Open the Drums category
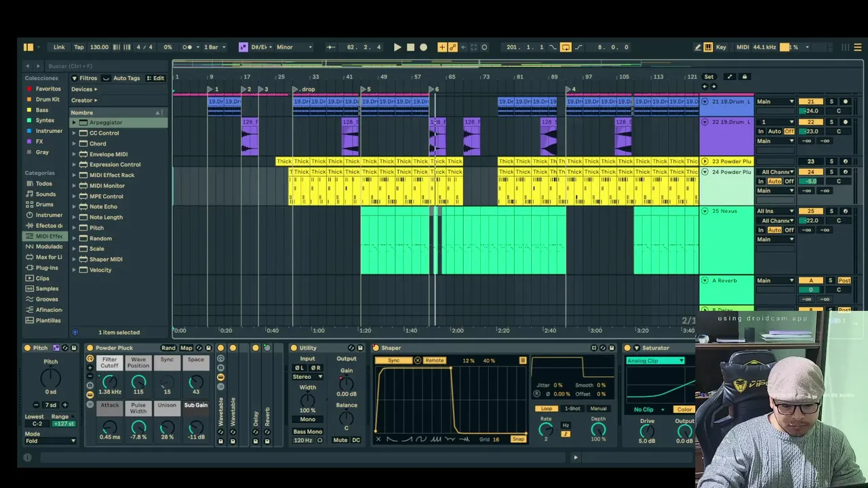868x488 pixels. point(44,205)
